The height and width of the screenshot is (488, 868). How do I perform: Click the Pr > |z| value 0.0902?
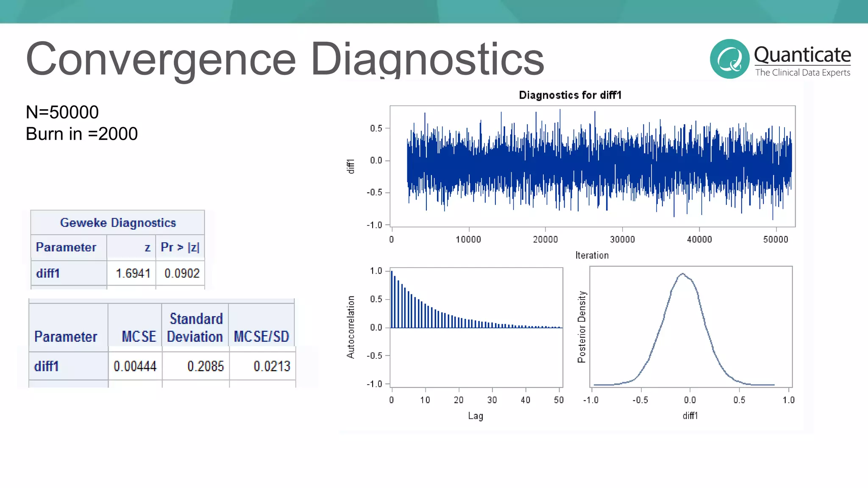[x=182, y=273]
